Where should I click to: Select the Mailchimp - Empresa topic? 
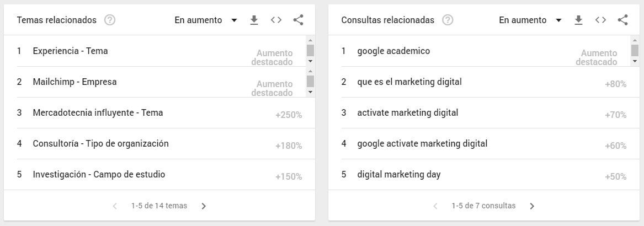pos(74,82)
